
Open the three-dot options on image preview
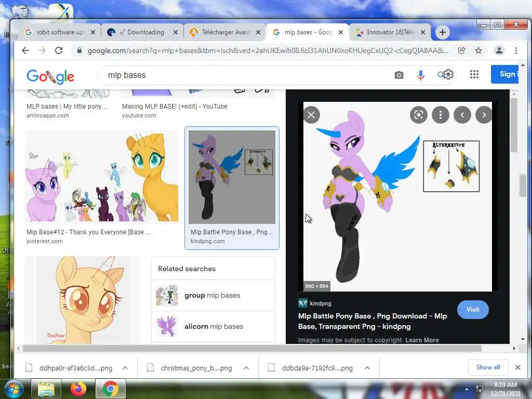(441, 115)
